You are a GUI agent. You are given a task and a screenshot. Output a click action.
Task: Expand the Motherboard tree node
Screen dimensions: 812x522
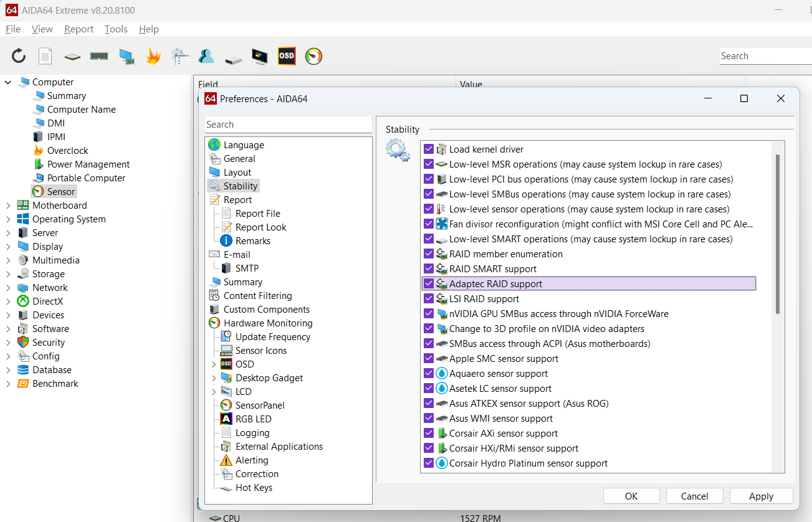click(8, 206)
